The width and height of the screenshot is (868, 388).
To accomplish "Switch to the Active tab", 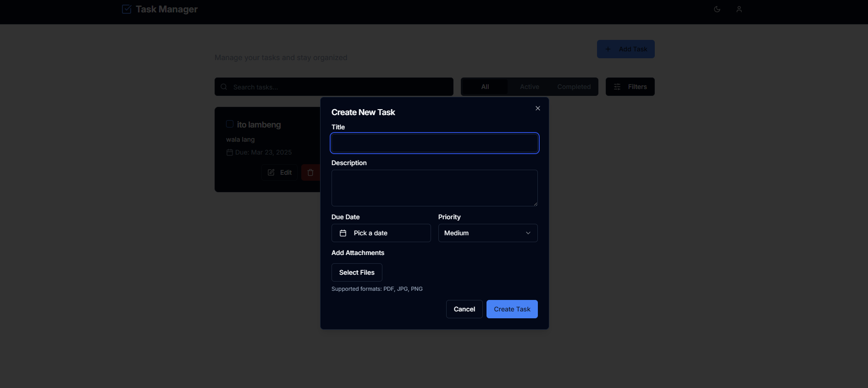I will coord(529,87).
